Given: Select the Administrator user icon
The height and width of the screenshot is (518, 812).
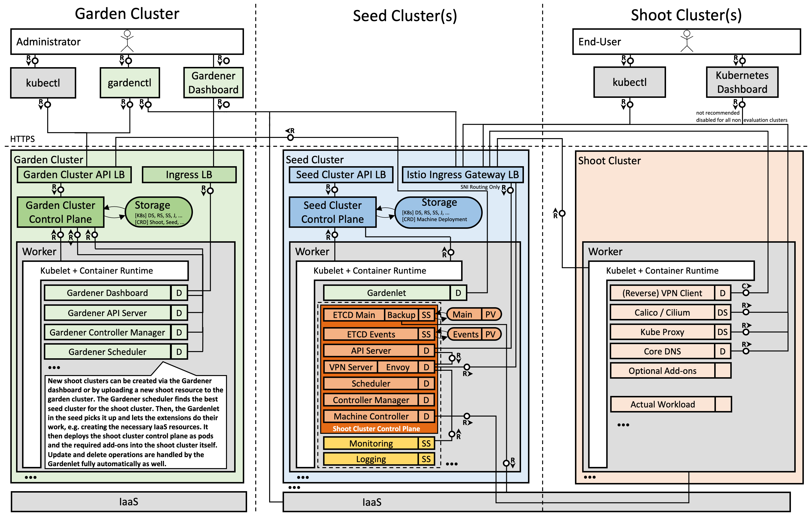Looking at the screenshot, I should click(128, 41).
